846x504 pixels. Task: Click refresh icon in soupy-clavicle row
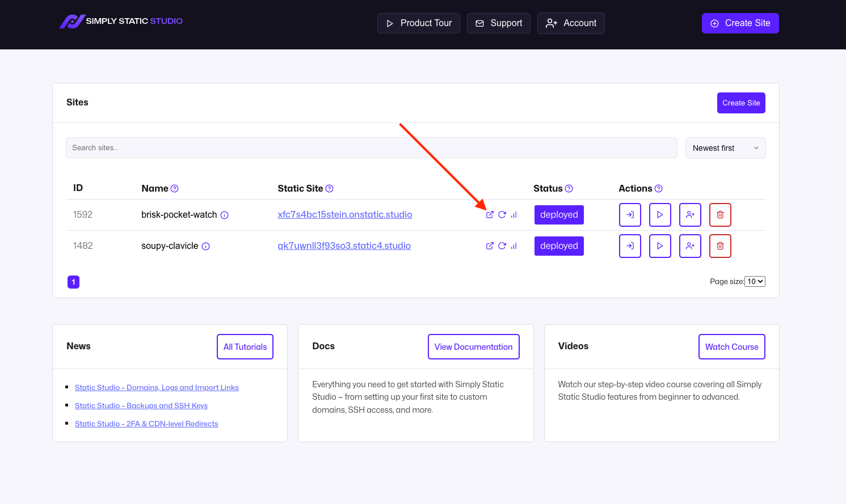pyautogui.click(x=502, y=246)
